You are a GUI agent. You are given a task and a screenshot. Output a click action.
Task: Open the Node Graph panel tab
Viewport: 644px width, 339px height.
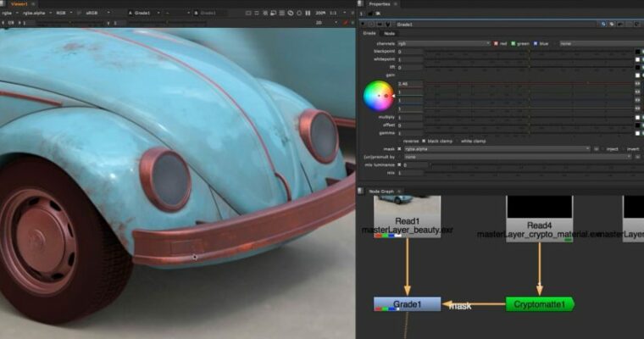(x=380, y=191)
